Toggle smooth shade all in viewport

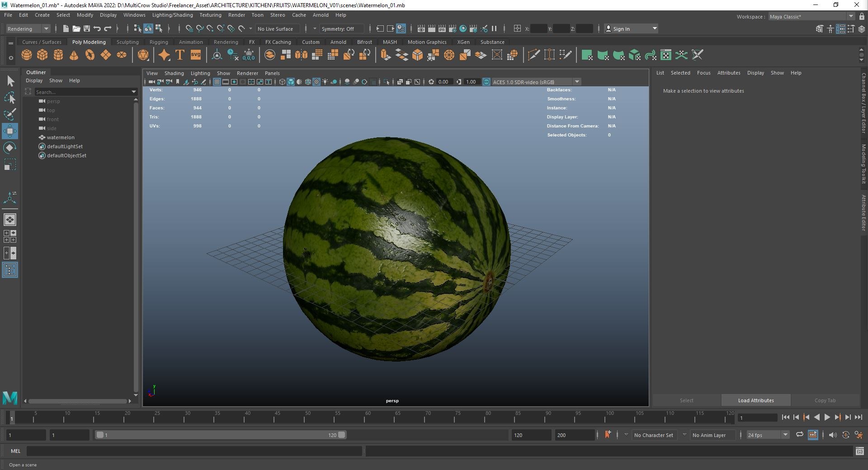coord(291,82)
